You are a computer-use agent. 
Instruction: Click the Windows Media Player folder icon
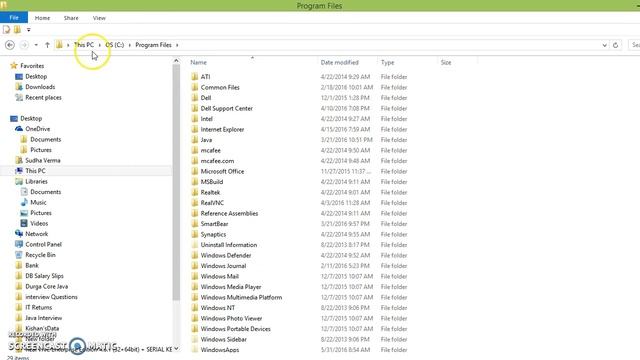pyautogui.click(x=195, y=287)
